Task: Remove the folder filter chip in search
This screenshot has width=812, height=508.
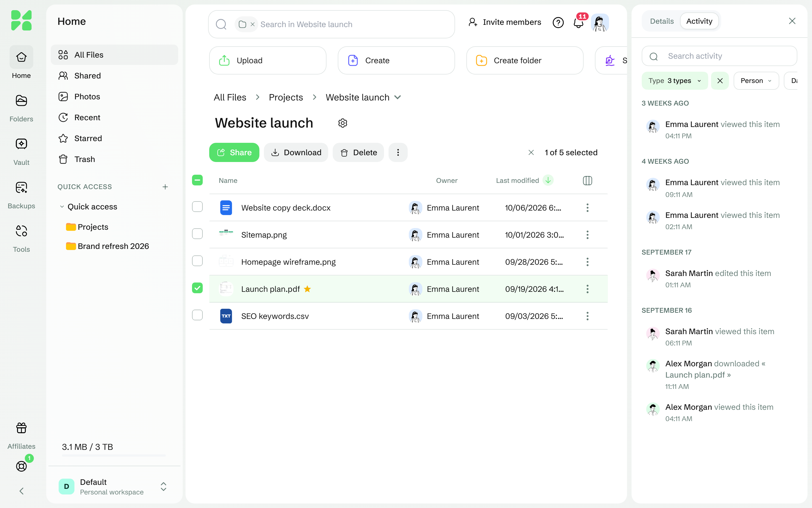Action: [x=253, y=24]
